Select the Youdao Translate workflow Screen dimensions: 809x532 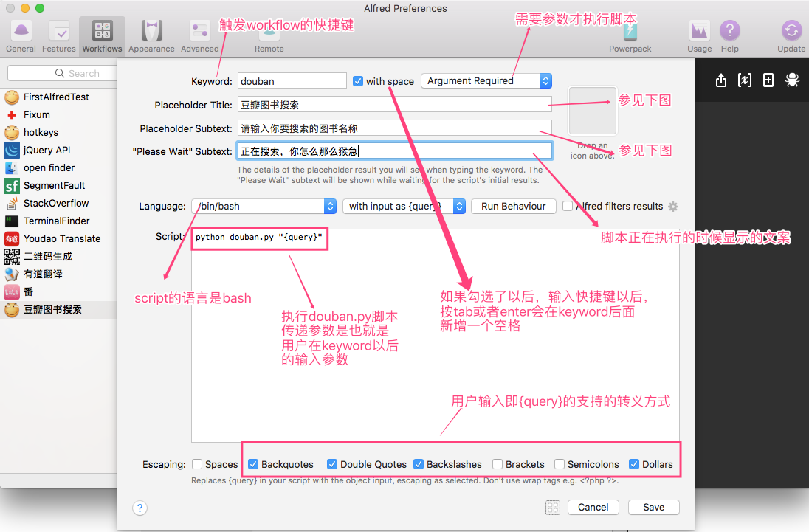pyautogui.click(x=58, y=238)
